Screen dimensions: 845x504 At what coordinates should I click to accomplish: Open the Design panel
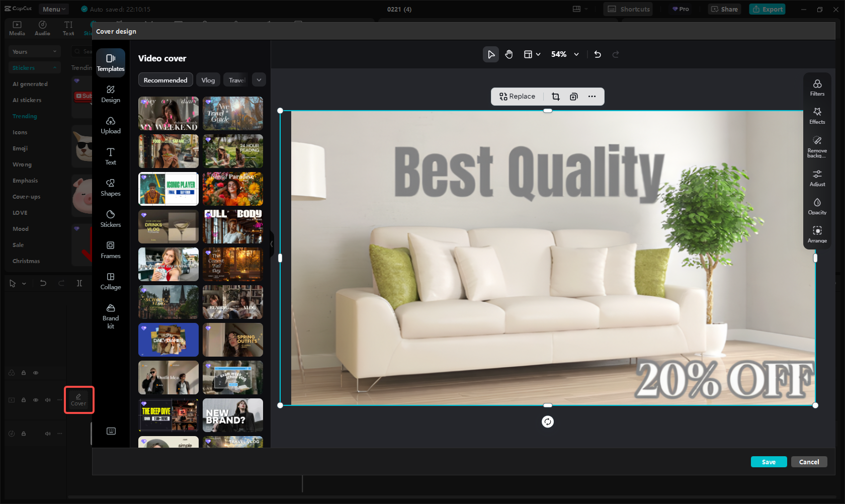[111, 94]
